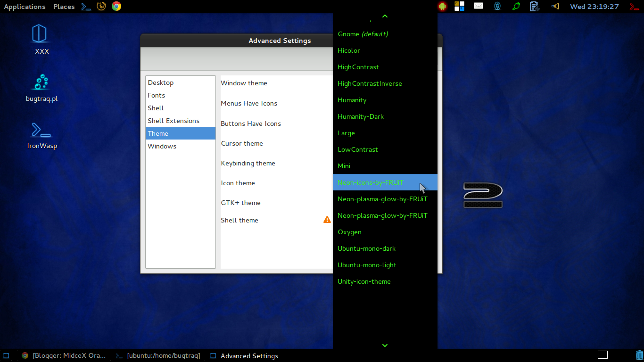
Task: Click the Shell theme label
Action: [x=239, y=220]
